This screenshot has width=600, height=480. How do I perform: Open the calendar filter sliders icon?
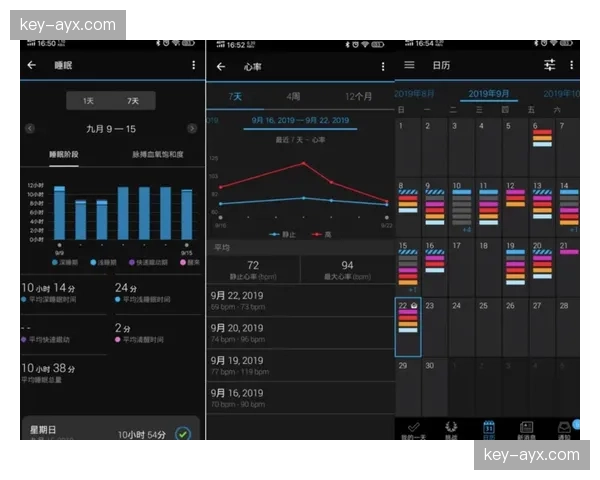click(x=549, y=65)
